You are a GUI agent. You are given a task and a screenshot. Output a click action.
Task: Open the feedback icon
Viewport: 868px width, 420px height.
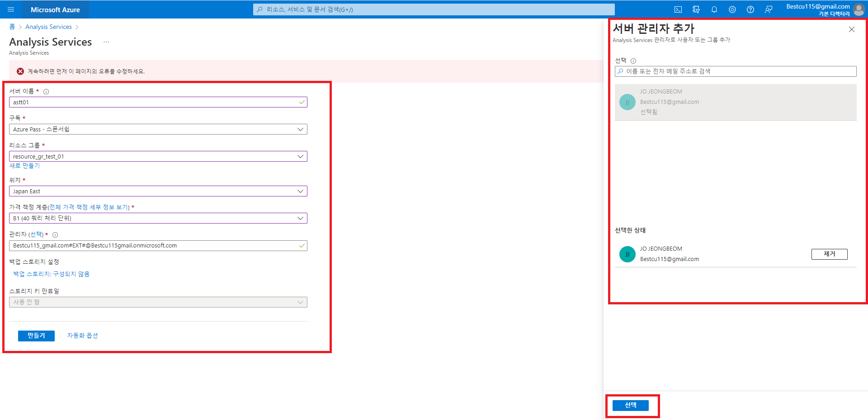tap(769, 9)
